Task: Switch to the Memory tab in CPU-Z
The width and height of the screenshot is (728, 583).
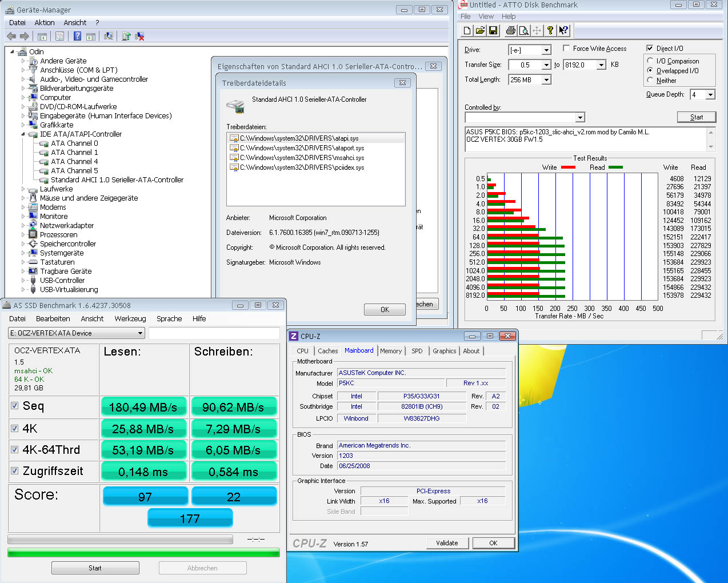Action: click(x=391, y=351)
